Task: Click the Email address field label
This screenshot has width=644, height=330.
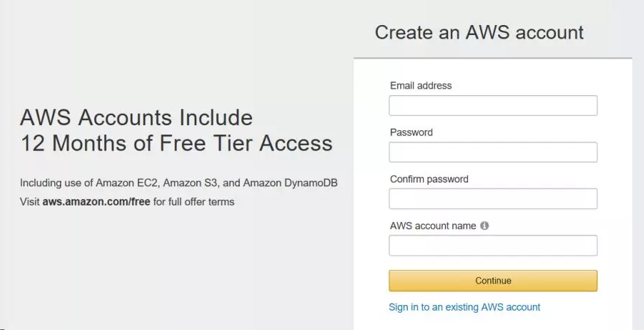Action: 421,86
